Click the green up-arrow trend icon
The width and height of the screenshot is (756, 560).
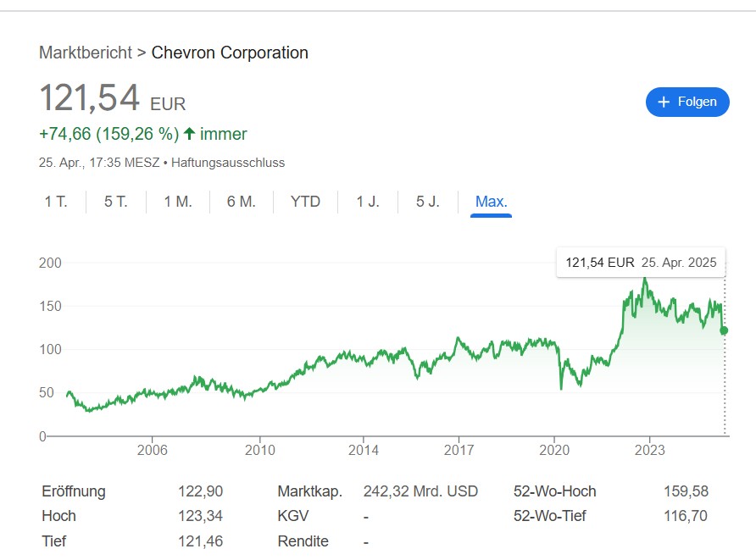click(x=189, y=134)
